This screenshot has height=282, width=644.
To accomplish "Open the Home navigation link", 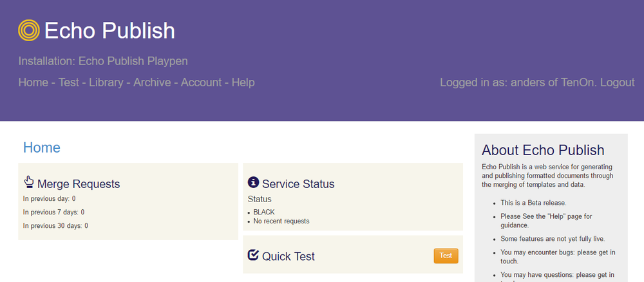I will pos(33,82).
